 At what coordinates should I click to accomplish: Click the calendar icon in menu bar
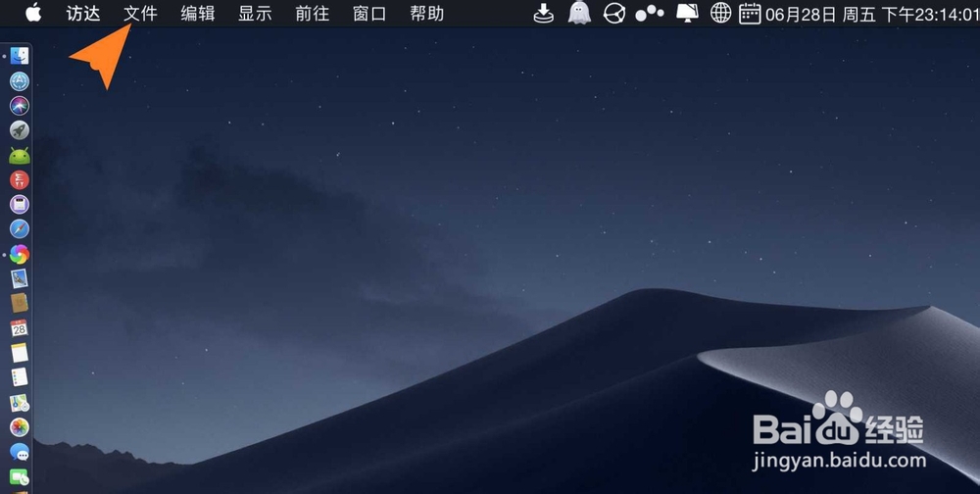click(x=750, y=13)
